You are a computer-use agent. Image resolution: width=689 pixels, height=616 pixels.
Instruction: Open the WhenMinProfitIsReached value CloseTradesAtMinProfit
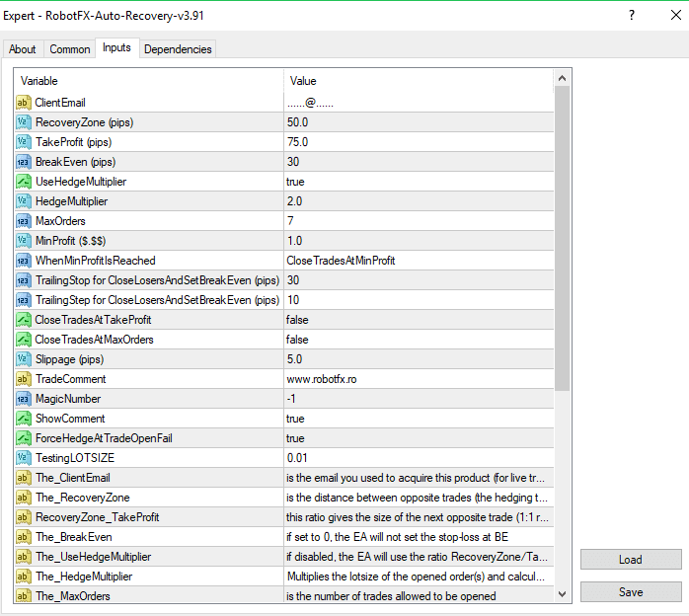[419, 261]
